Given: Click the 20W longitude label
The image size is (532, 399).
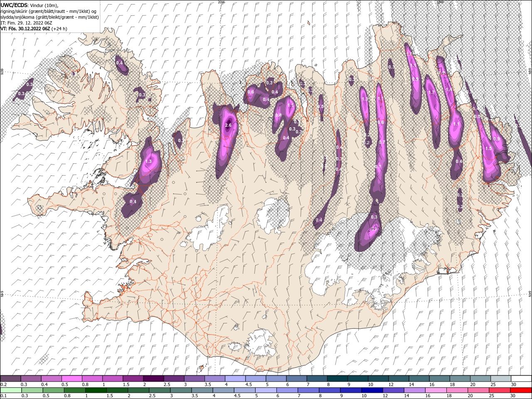Looking at the screenshot, I should click(x=221, y=2).
